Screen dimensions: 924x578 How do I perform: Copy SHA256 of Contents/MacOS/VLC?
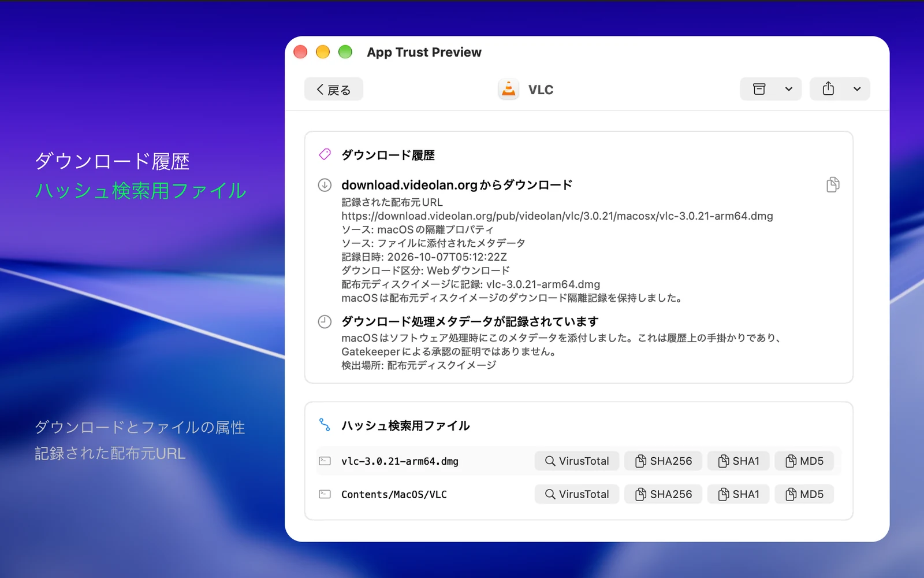point(663,494)
